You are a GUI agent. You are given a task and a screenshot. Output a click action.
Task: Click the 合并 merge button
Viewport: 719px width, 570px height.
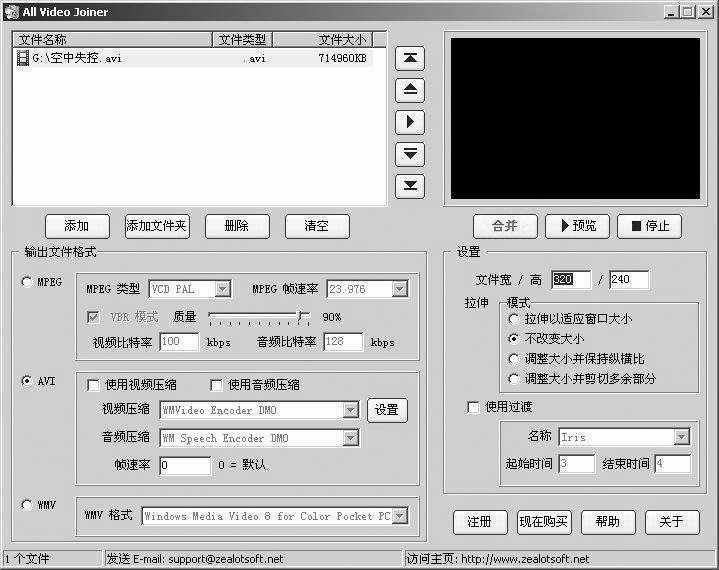click(505, 226)
